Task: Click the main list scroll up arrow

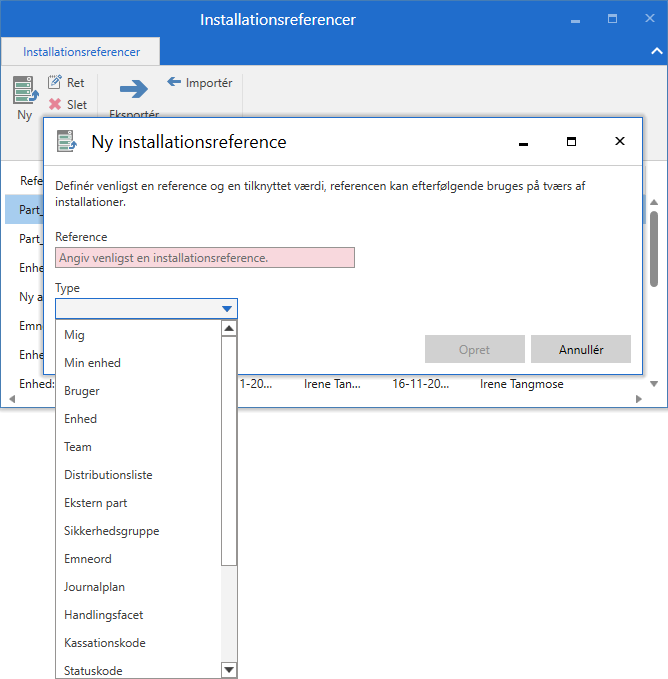Action: coord(654,202)
